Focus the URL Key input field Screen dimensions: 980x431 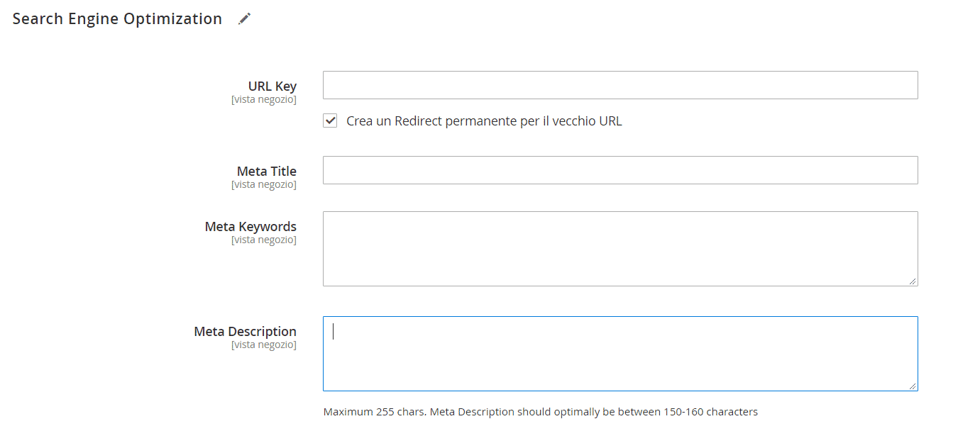pos(620,85)
